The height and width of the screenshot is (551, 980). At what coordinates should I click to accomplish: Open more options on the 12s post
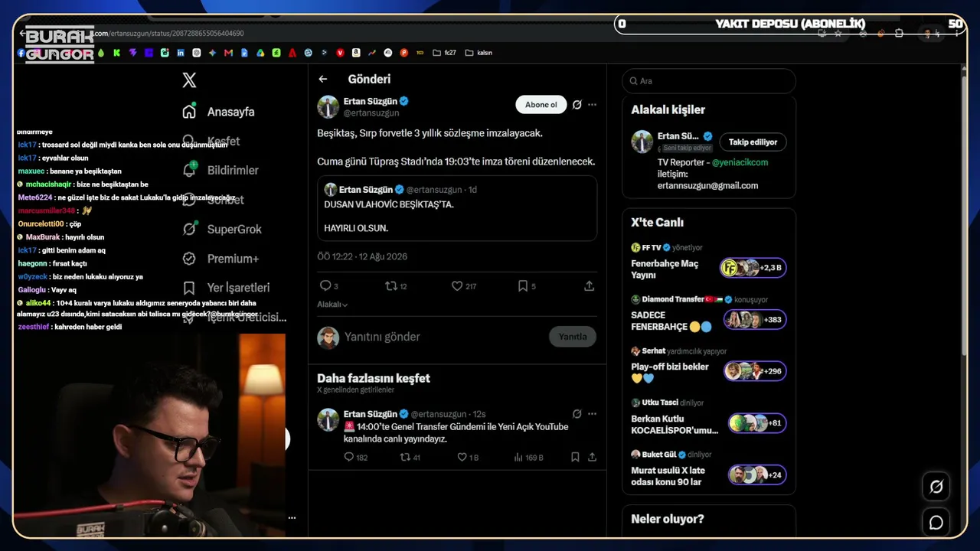tap(592, 414)
